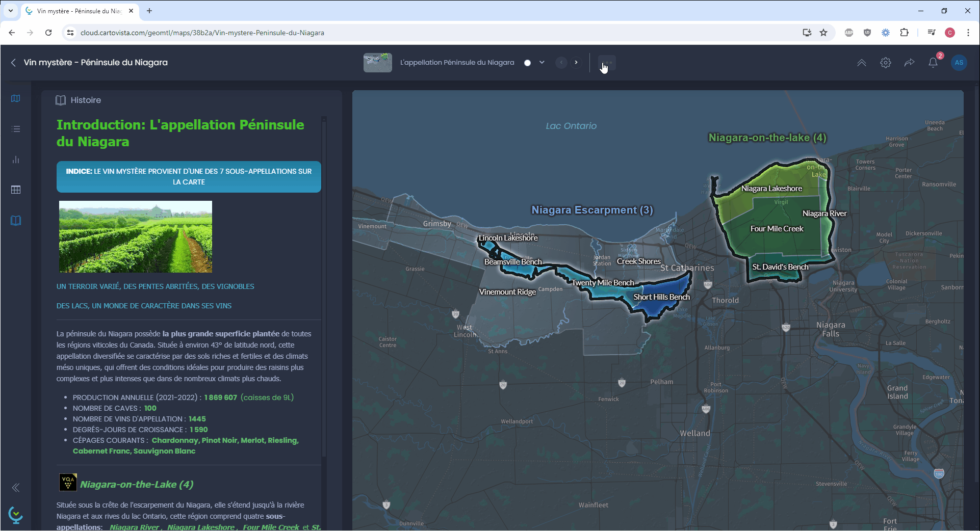
Task: Toggle the white story step indicator dot
Action: coord(528,63)
